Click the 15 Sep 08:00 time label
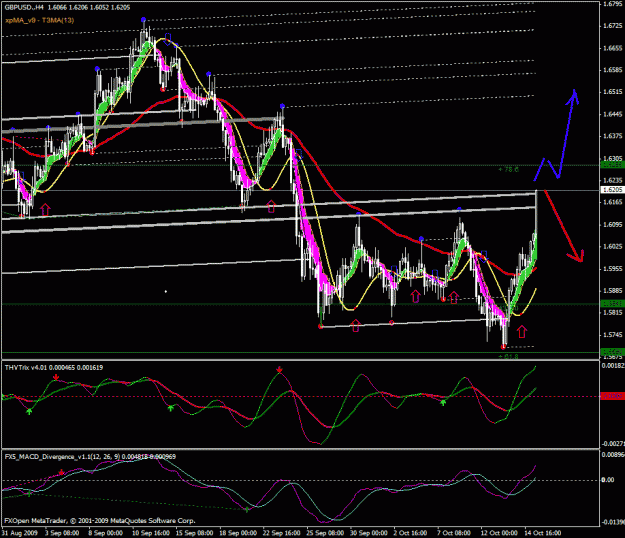625x538 pixels. click(x=195, y=533)
